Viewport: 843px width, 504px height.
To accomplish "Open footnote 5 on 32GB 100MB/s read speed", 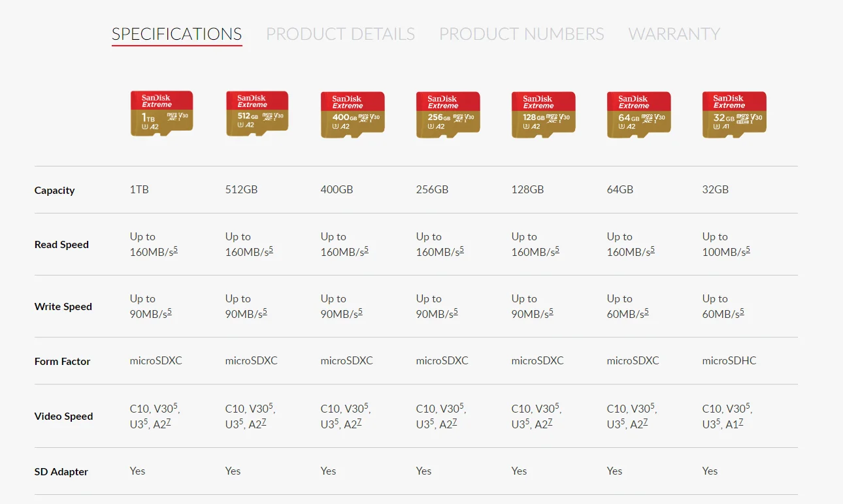I will (x=748, y=250).
